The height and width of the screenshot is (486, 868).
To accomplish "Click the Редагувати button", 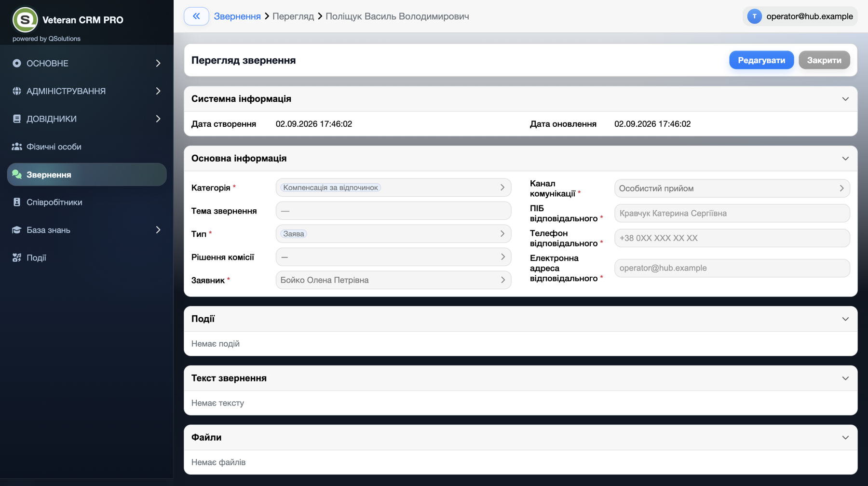I will point(761,60).
